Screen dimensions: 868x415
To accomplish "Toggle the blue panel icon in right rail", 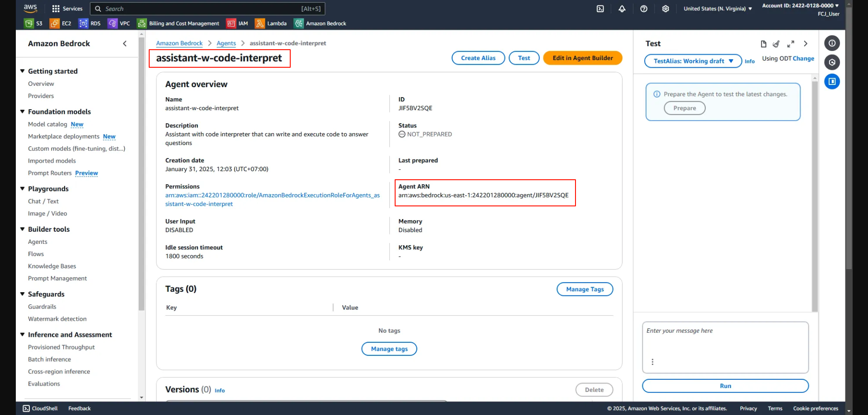I will point(832,82).
